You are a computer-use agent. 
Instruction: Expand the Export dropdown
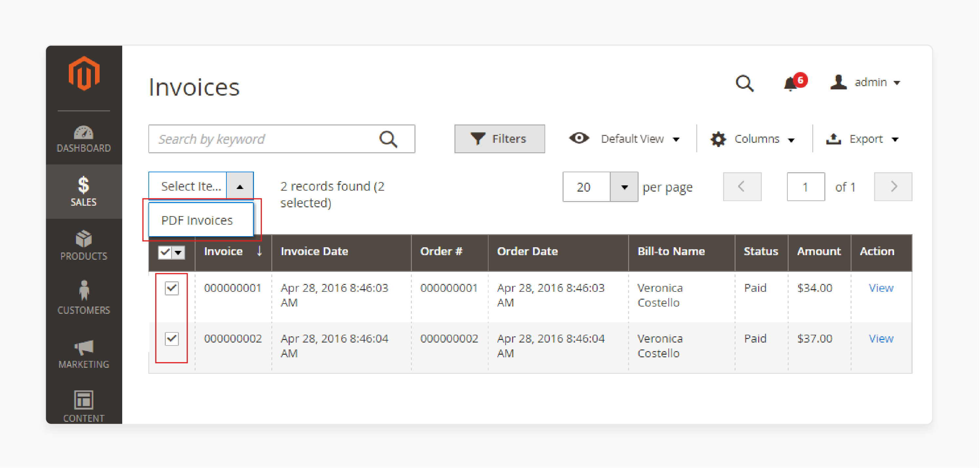coord(895,140)
